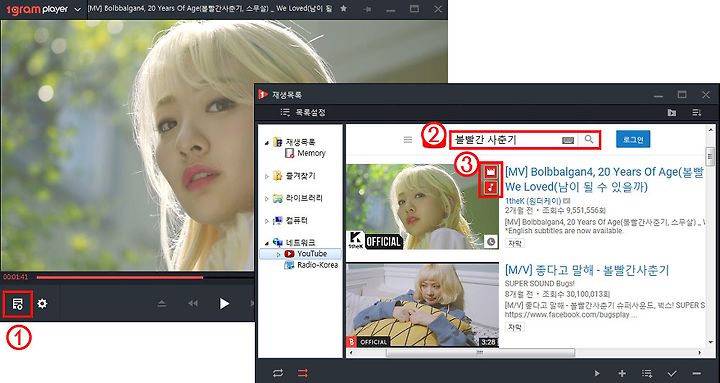Click the 자막 badge under second result
The height and width of the screenshot is (383, 720).
click(x=515, y=327)
